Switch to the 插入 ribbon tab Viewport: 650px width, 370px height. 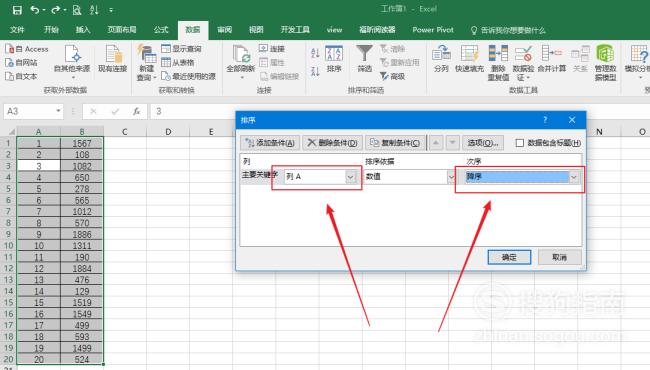pos(83,30)
